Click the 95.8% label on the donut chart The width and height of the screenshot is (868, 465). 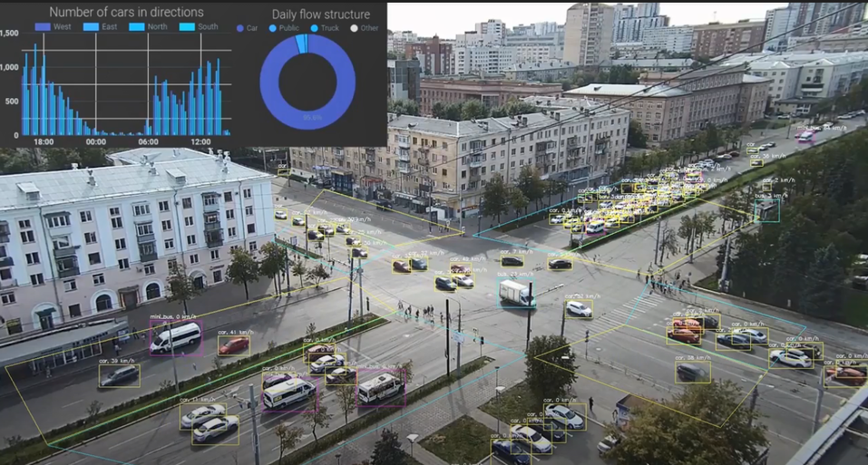coord(312,117)
